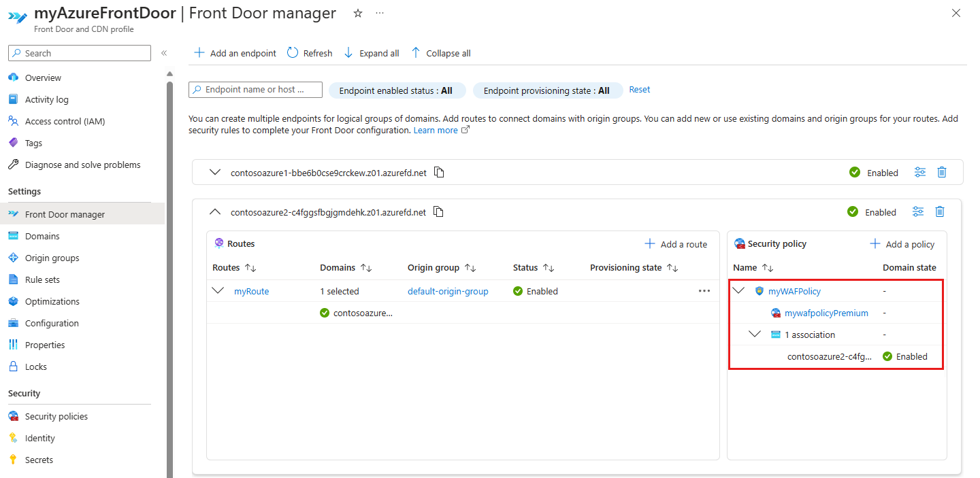This screenshot has width=980, height=478.
Task: Click the Security policy panel icon
Action: tap(740, 243)
